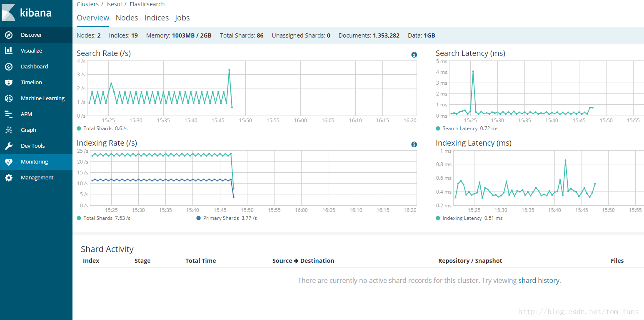Click the Search Rate (/s) chart title
This screenshot has width=644, height=320.
pyautogui.click(x=104, y=53)
